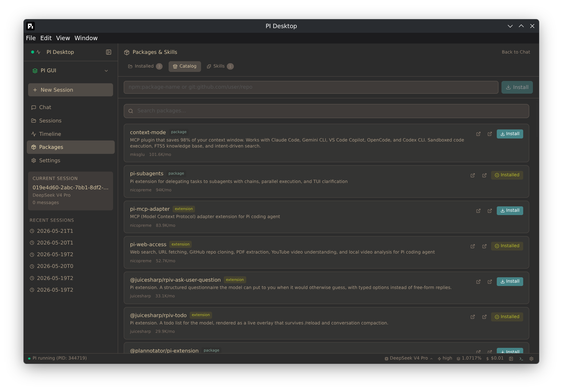Click the $0.01 cost indicator
563x392 pixels.
pyautogui.click(x=495, y=358)
